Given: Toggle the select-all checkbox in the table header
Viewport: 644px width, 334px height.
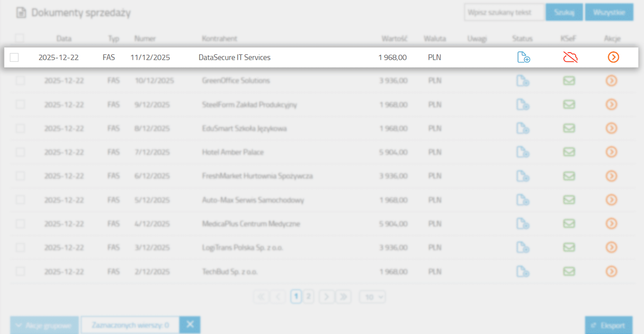Looking at the screenshot, I should point(19,39).
